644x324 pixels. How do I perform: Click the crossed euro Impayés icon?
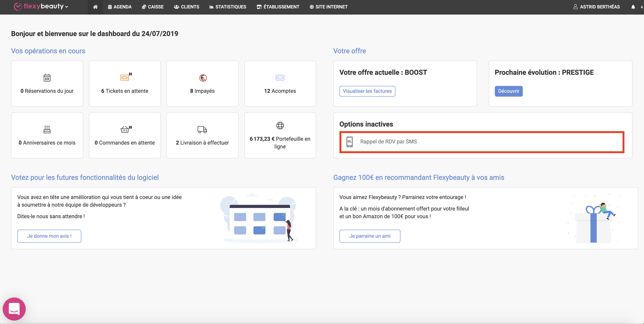pyautogui.click(x=203, y=78)
